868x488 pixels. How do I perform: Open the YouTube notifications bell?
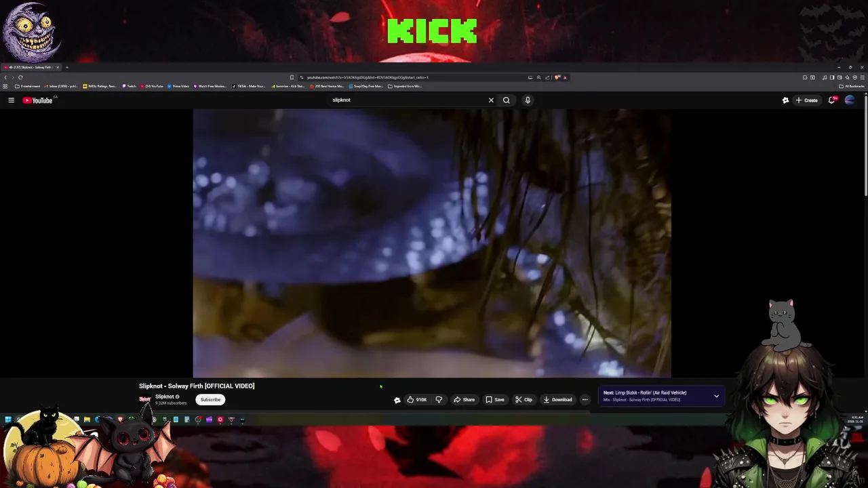pos(832,100)
